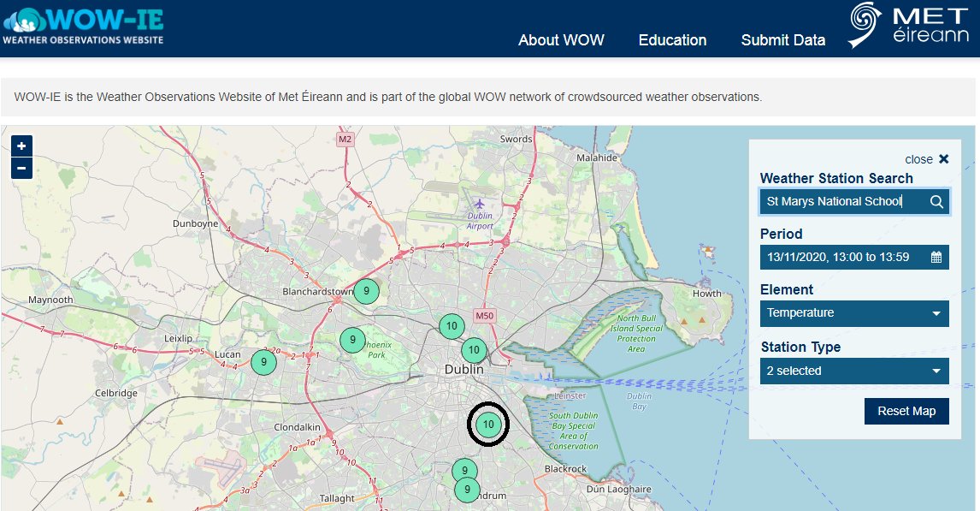The width and height of the screenshot is (980, 511).
Task: Zoom in the map with plus button
Action: click(x=21, y=146)
